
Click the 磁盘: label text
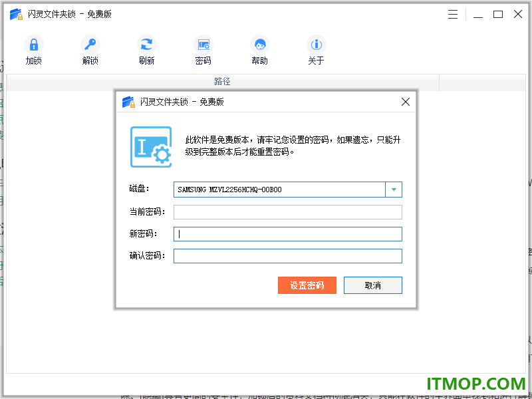coord(140,189)
